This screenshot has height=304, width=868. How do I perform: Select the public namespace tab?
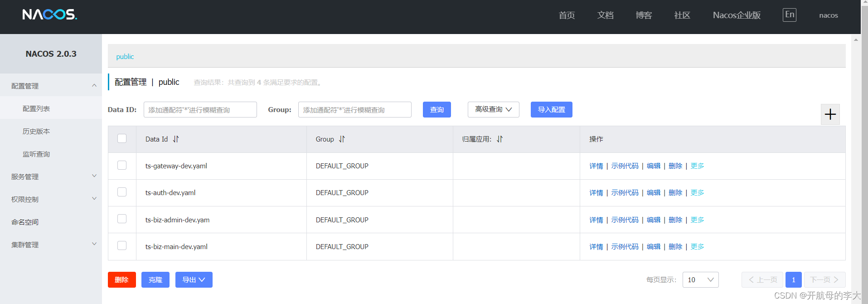[125, 57]
